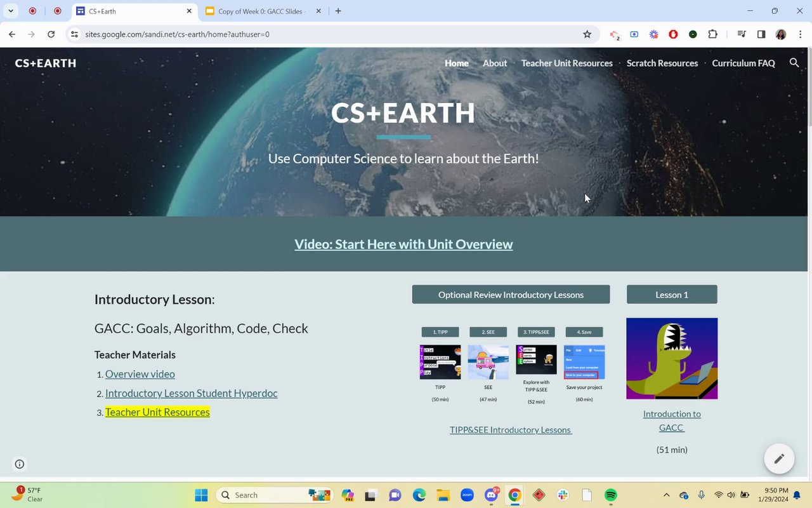The height and width of the screenshot is (508, 812).
Task: Open File Explorer from the taskbar
Action: tap(443, 495)
